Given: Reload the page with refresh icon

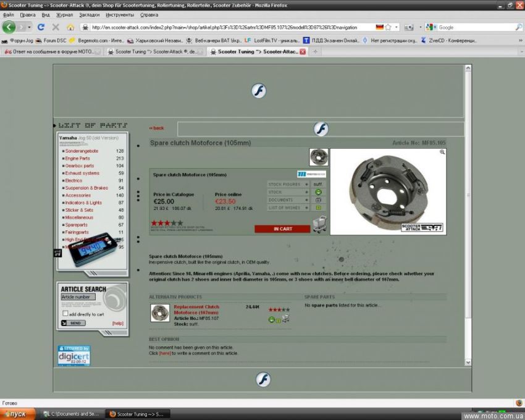Looking at the screenshot, I should tap(41, 27).
